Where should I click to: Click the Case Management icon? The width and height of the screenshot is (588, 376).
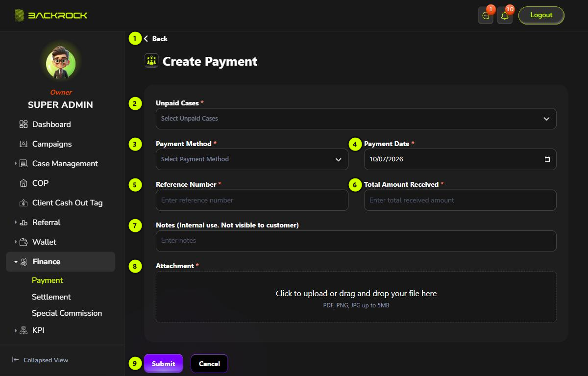click(24, 164)
